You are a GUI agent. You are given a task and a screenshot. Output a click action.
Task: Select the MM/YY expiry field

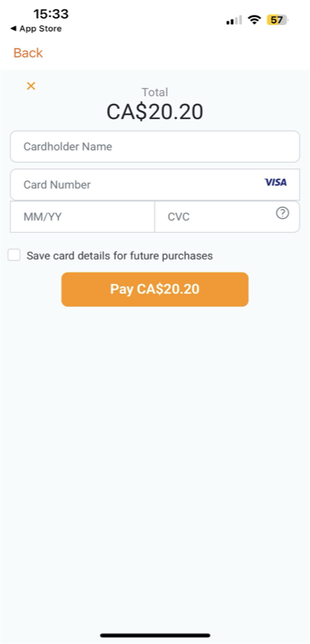click(82, 217)
